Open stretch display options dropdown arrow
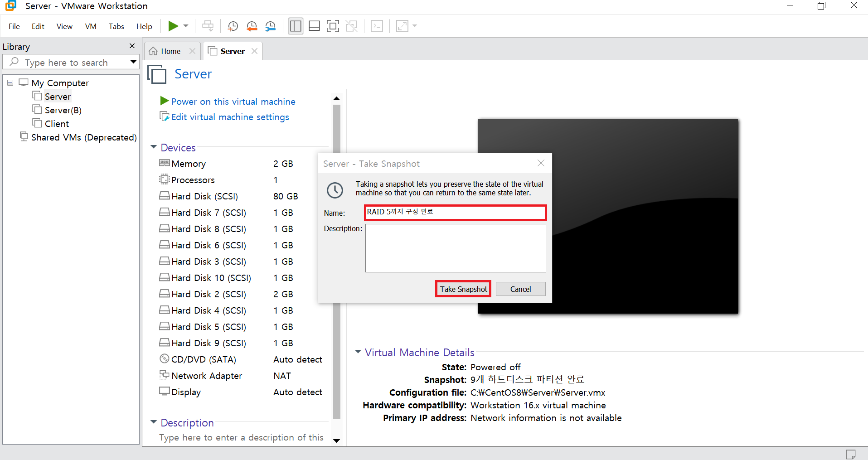 (x=414, y=26)
